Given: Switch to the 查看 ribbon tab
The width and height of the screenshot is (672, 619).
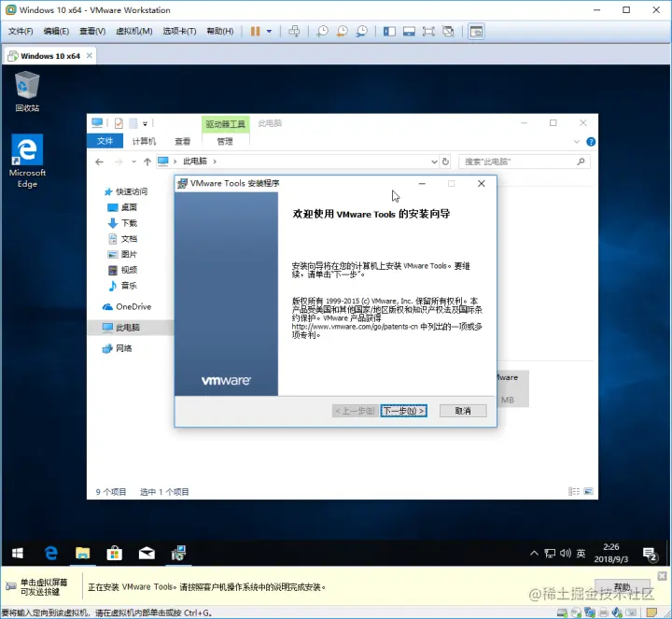Looking at the screenshot, I should (x=183, y=141).
